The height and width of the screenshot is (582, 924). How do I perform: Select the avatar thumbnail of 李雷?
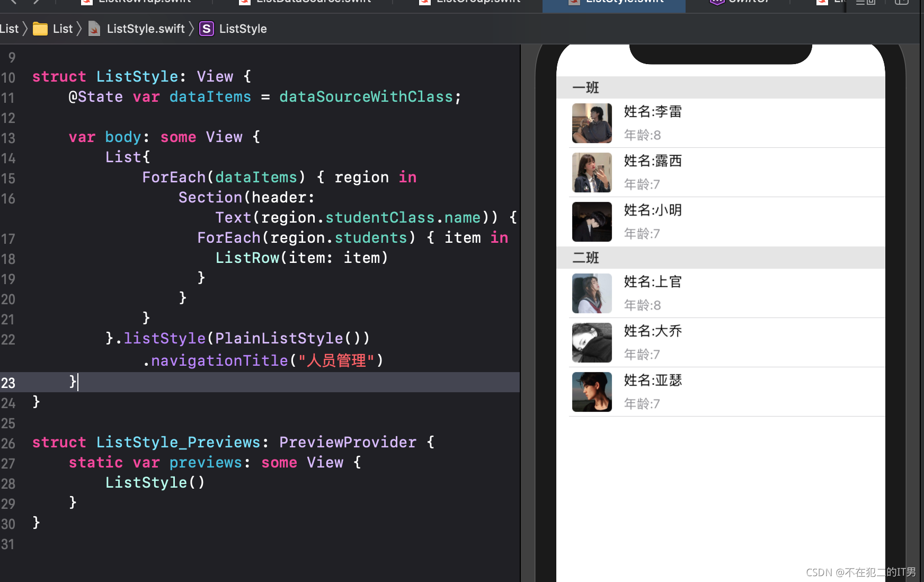[x=592, y=123]
